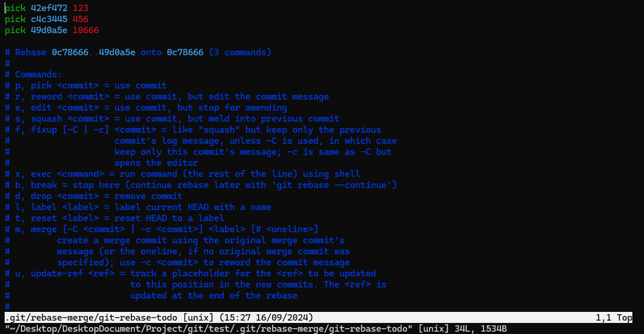Click pick keyword before 49d0a5e
644x334 pixels.
coord(15,30)
